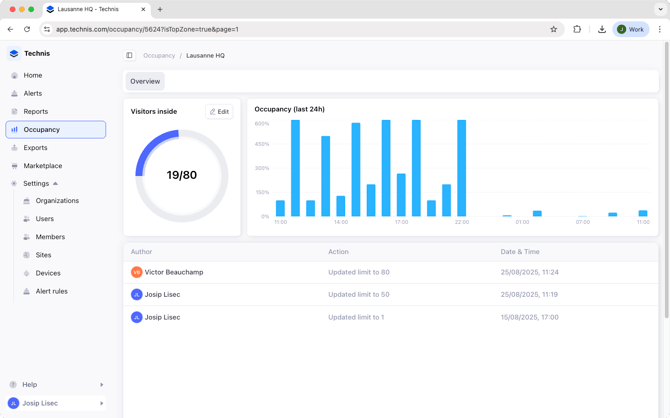This screenshot has width=670, height=418.
Task: Select the Overview tab
Action: click(145, 81)
